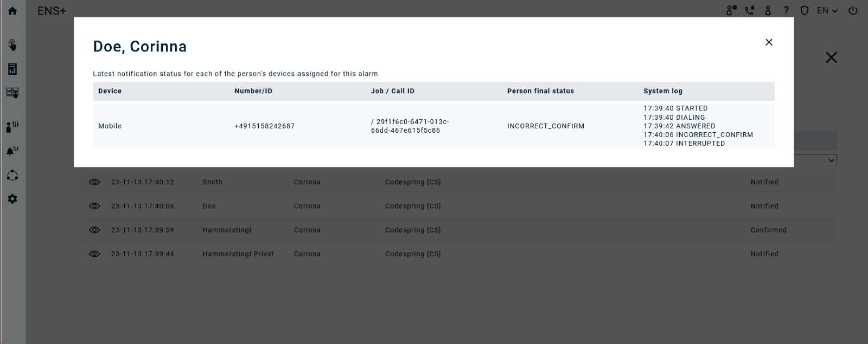The height and width of the screenshot is (344, 868).
Task: Click the power logout icon
Action: (x=853, y=10)
